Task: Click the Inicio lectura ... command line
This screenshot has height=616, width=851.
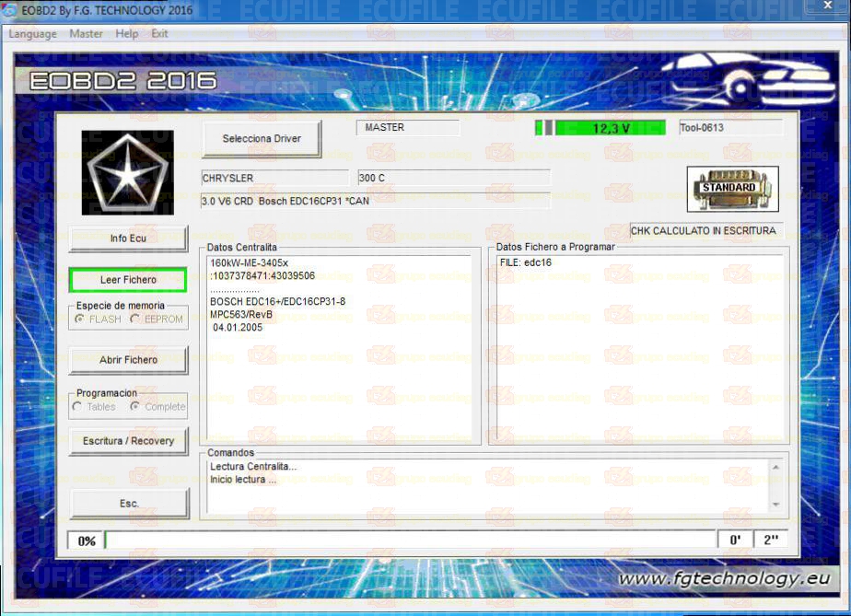Action: [242, 479]
